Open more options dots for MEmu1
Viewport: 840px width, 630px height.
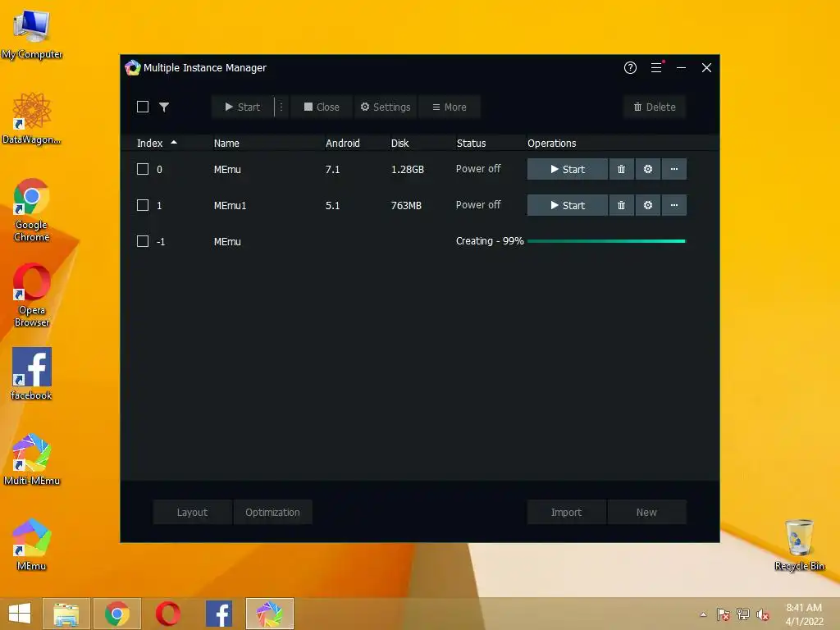coord(674,205)
